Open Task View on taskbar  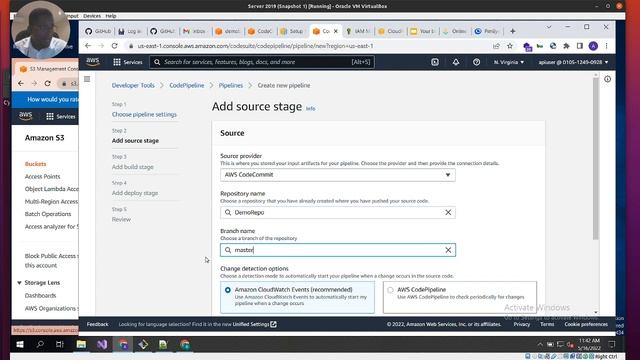click(60, 344)
